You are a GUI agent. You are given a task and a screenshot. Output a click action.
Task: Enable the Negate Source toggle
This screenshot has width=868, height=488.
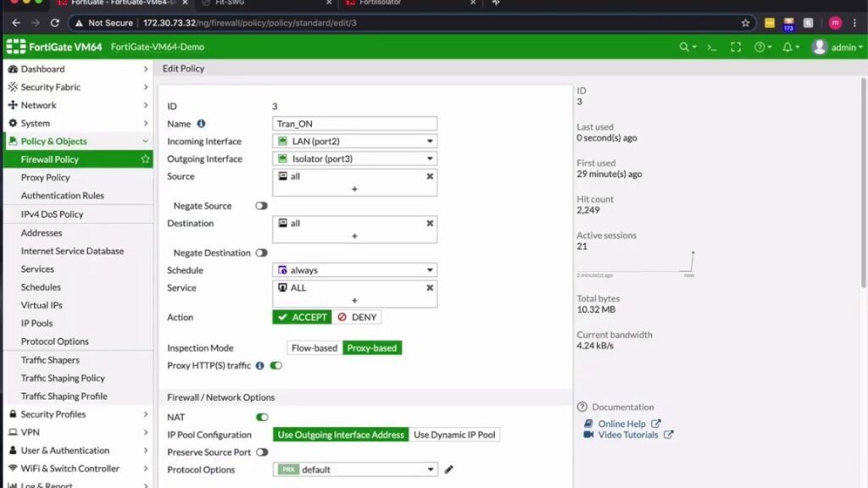tap(261, 205)
